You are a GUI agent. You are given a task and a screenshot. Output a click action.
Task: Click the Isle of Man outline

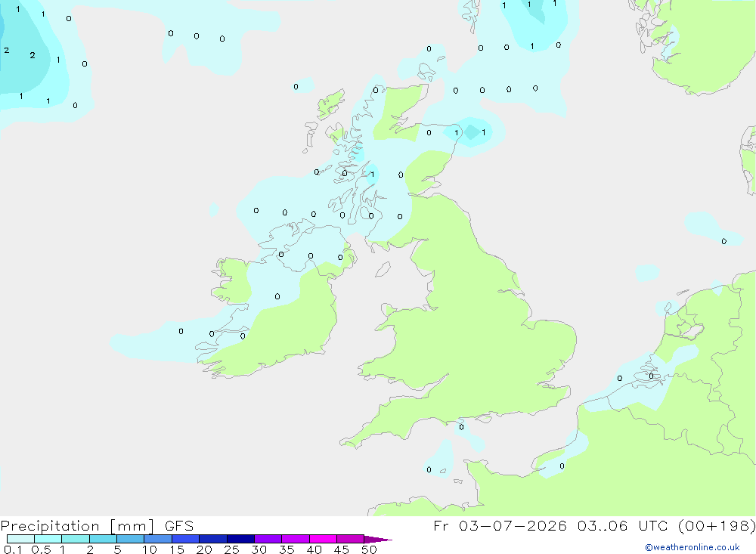[383, 270]
